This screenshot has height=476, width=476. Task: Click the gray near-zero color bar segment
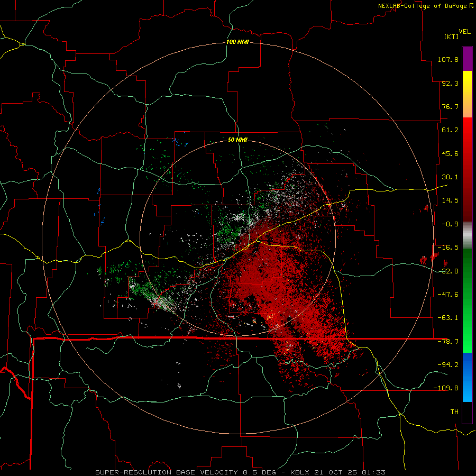(467, 235)
